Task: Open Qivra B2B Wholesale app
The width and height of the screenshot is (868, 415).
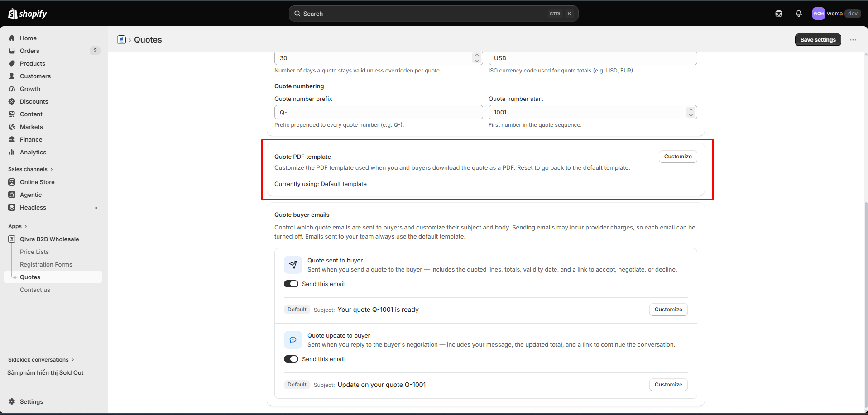Action: coord(49,239)
